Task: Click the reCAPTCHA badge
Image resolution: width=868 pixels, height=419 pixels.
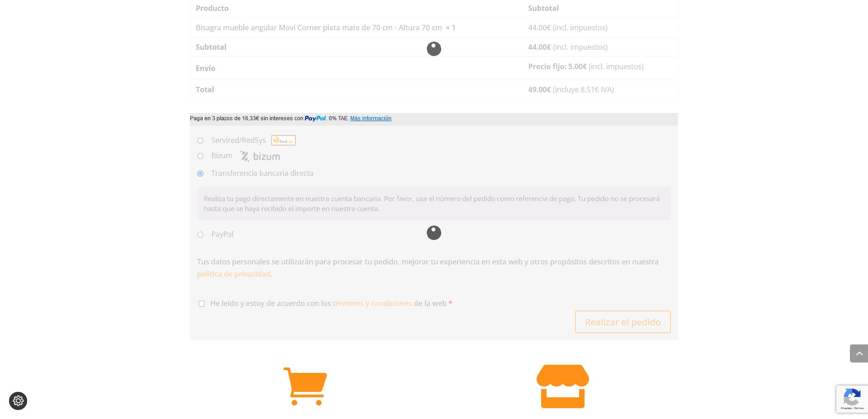Action: tap(852, 399)
